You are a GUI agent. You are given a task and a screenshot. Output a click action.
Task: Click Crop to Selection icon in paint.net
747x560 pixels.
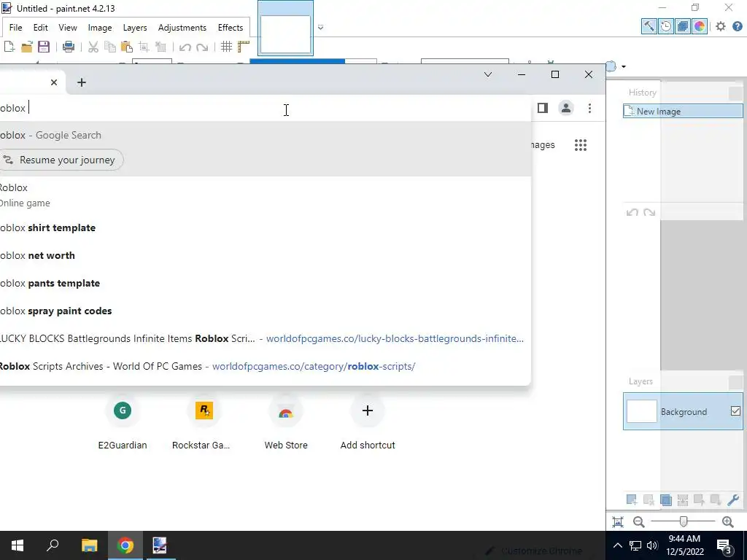point(144,46)
